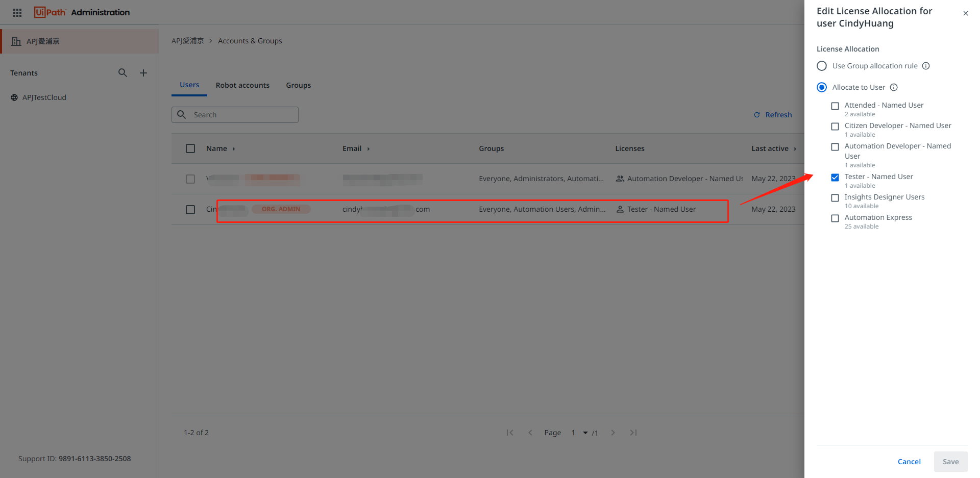The image size is (980, 478).
Task: Click 'Everyone, Automation Users, Admin...' groups cell
Action: click(x=542, y=209)
